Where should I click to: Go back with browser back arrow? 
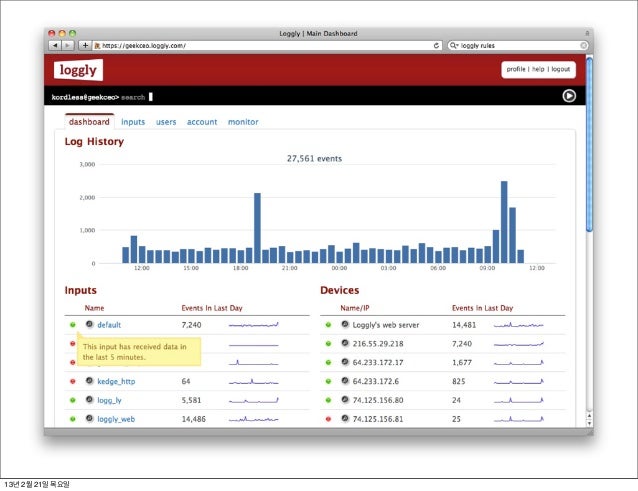55,46
